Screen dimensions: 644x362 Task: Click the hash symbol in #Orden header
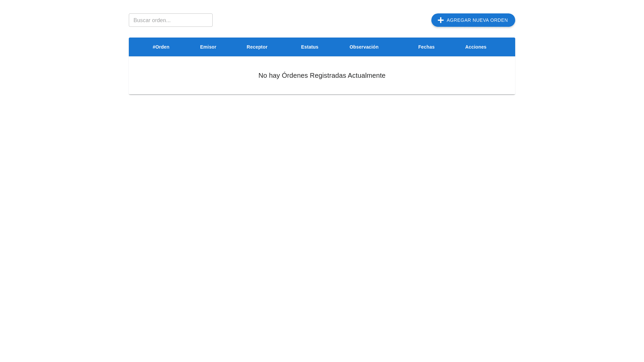pyautogui.click(x=154, y=47)
